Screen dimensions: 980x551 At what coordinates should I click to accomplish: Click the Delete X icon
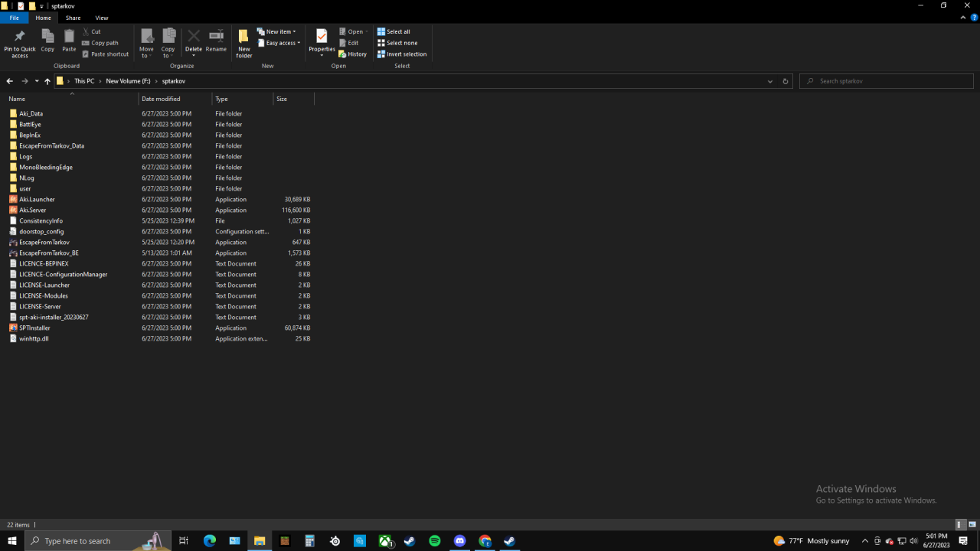(194, 36)
